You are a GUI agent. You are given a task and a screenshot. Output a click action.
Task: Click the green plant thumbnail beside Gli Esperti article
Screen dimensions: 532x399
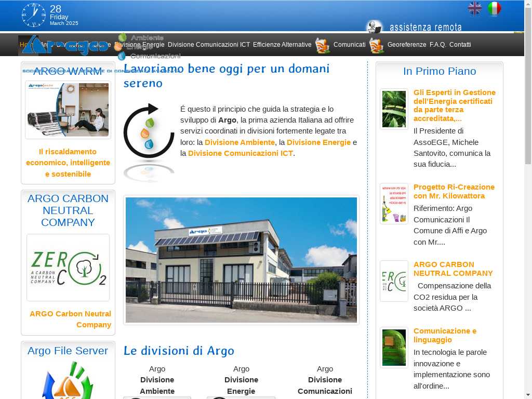tap(394, 109)
